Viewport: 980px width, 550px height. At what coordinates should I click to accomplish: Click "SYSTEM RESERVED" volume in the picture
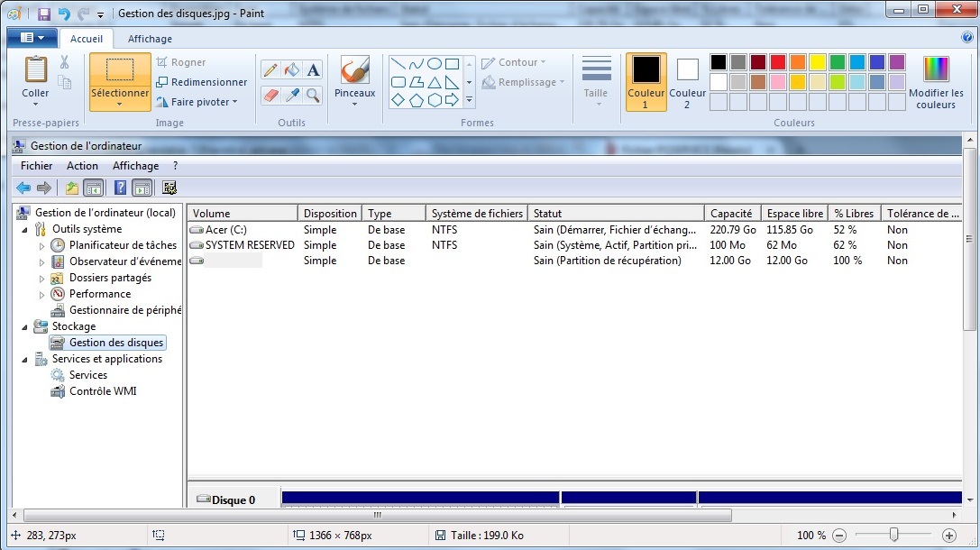[250, 245]
